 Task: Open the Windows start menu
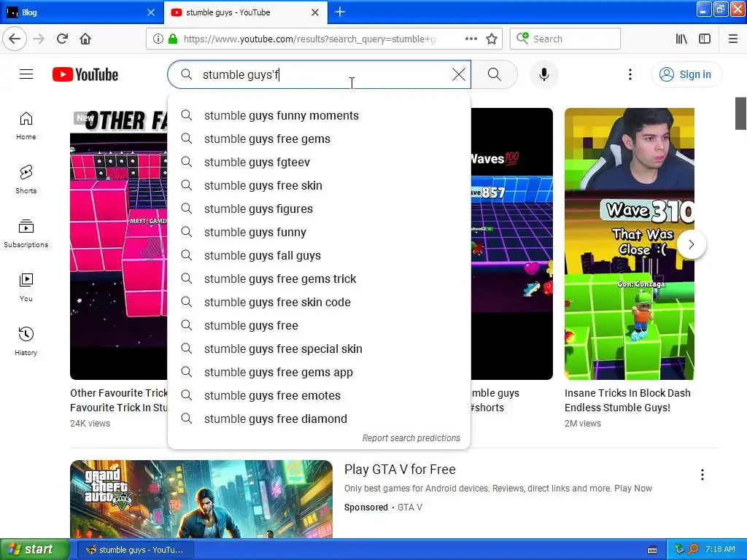click(35, 549)
